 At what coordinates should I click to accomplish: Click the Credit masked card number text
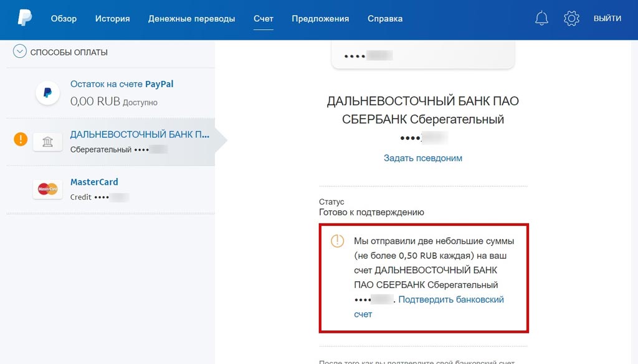(99, 197)
